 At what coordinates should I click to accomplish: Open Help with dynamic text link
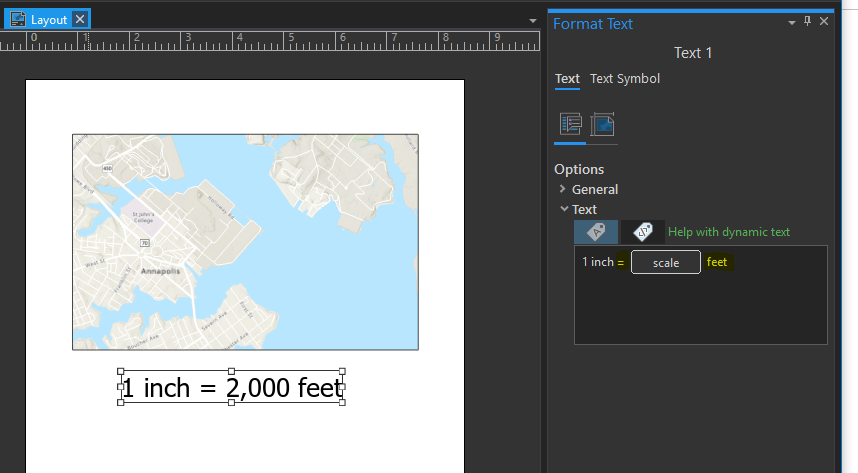tap(728, 232)
